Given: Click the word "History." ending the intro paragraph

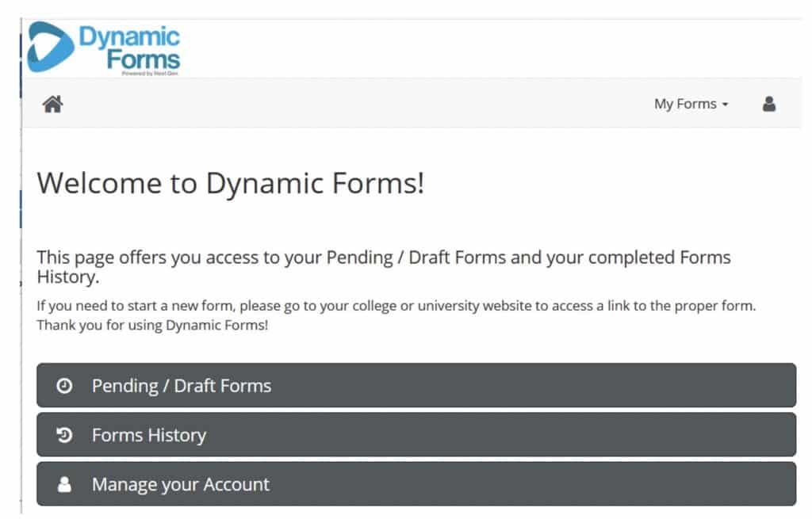Looking at the screenshot, I should tap(68, 277).
